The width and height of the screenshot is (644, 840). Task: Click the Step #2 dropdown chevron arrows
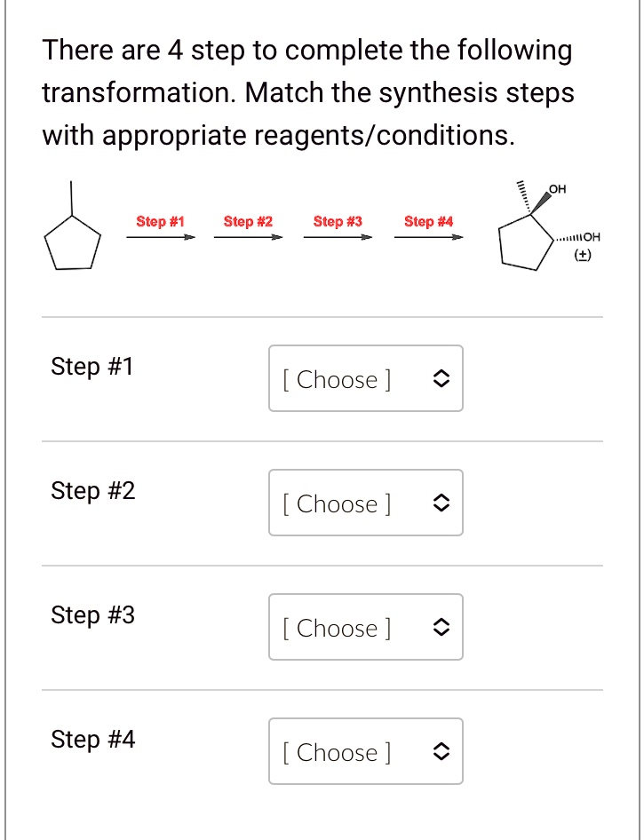tap(440, 503)
